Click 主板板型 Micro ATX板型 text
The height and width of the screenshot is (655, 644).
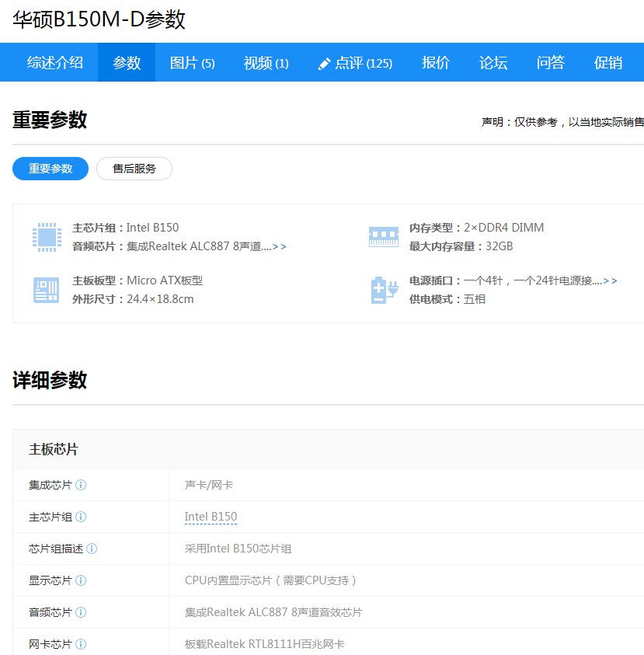(x=138, y=280)
